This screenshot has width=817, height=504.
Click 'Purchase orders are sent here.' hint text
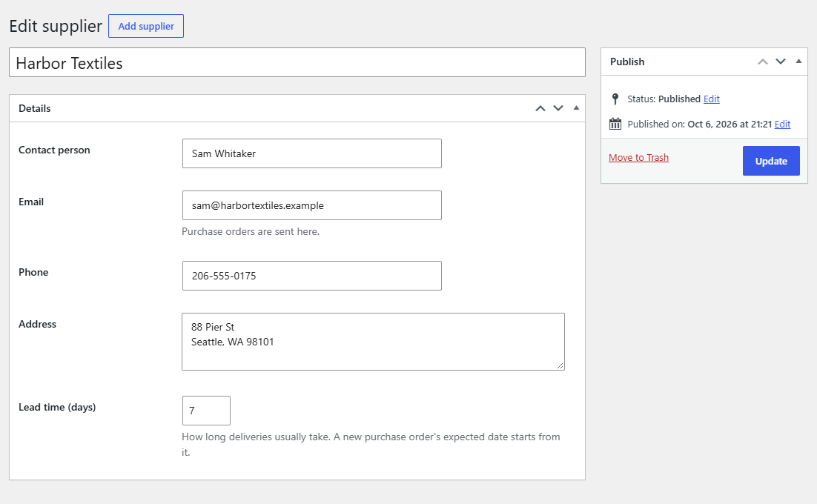tap(251, 232)
